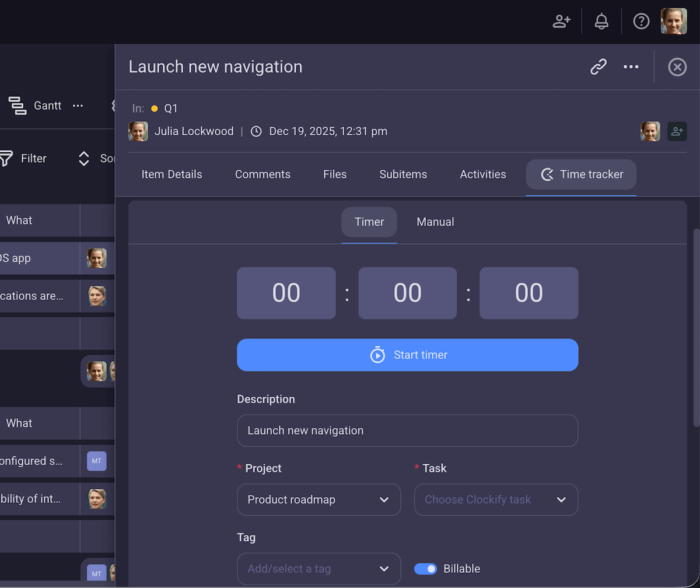Select the Gantt view icon
Image resolution: width=700 pixels, height=588 pixels.
(17, 106)
